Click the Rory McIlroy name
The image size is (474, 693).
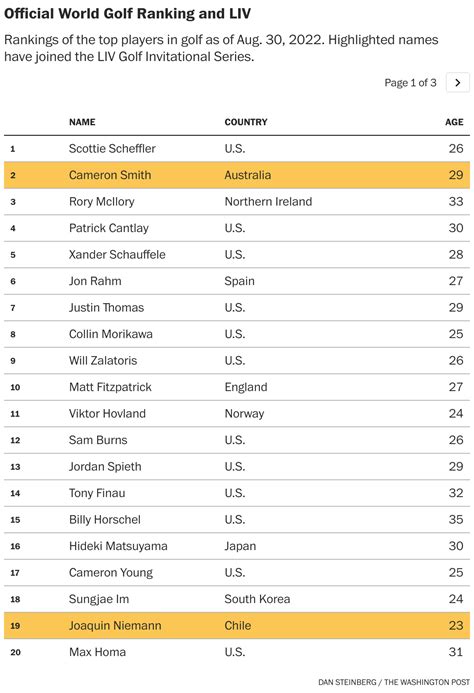tap(102, 202)
